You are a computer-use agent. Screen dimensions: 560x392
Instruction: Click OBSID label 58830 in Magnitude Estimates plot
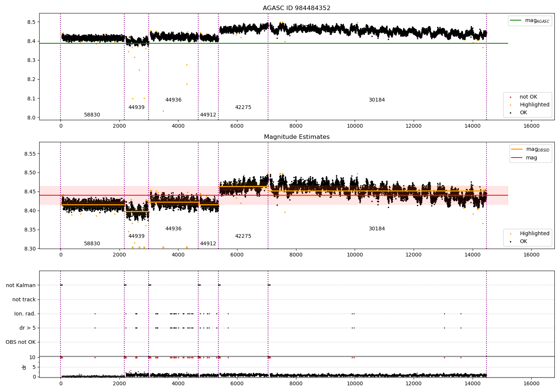[x=92, y=244]
